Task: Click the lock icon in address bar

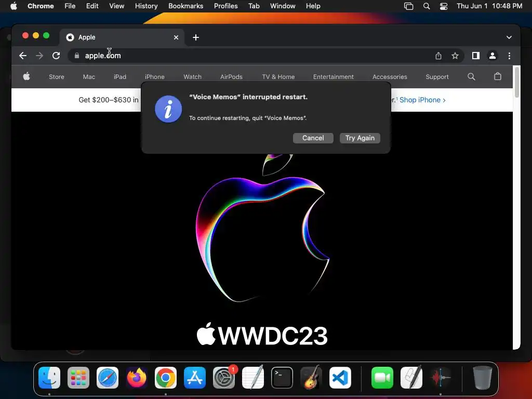Action: [77, 56]
